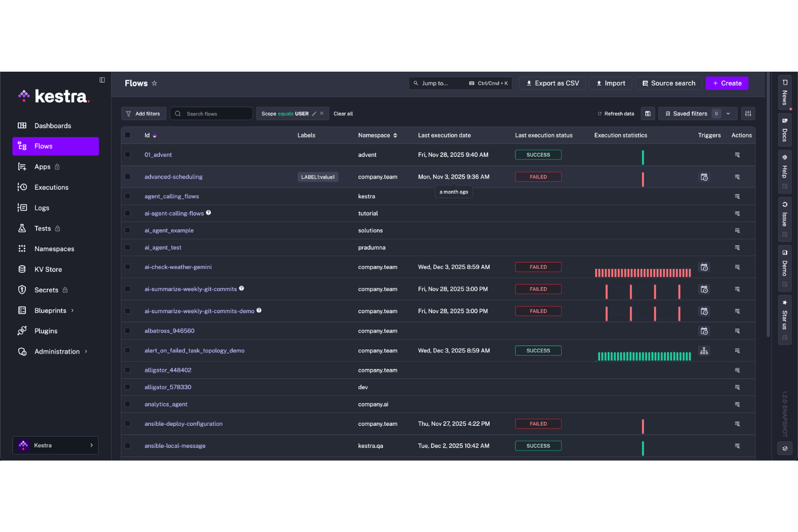Open Plugins in sidebar
798x532 pixels.
point(56,331)
